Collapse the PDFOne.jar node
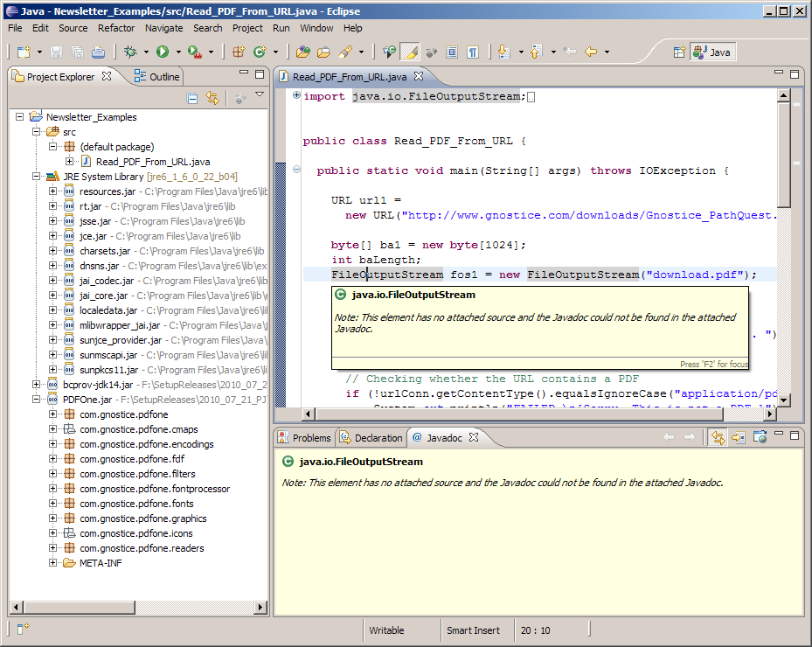 pyautogui.click(x=36, y=399)
